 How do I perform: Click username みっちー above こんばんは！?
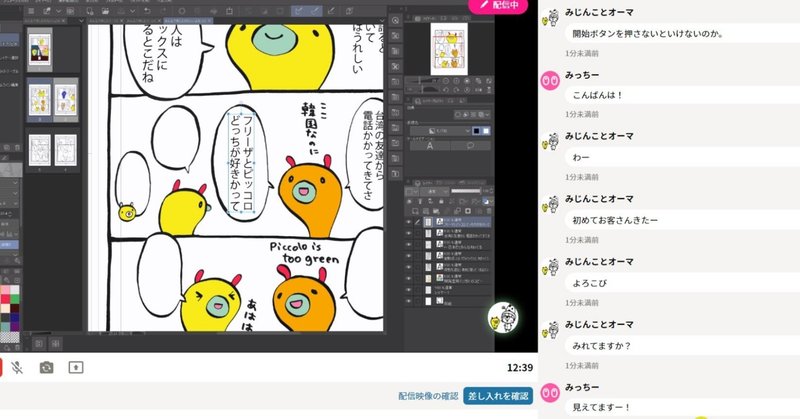[582, 75]
